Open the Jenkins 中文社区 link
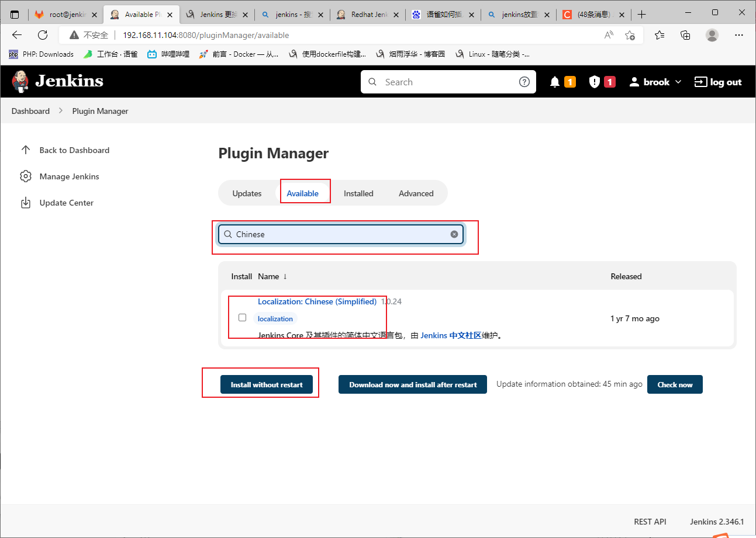The image size is (756, 538). point(451,335)
